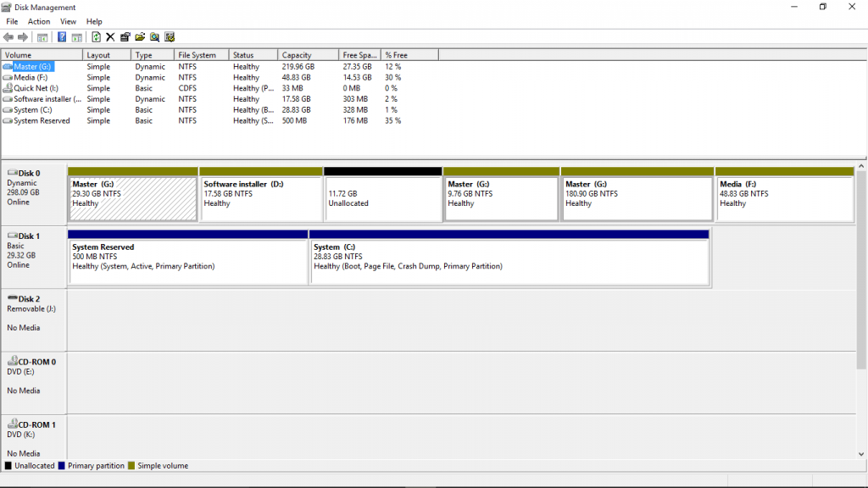The width and height of the screenshot is (868, 488).
Task: Sort by the File System column header
Action: [x=202, y=55]
